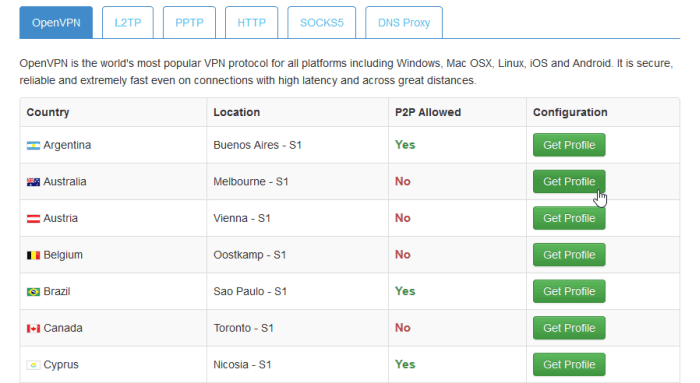This screenshot has width=700, height=383.
Task: Click the Austria flag icon
Action: click(33, 219)
